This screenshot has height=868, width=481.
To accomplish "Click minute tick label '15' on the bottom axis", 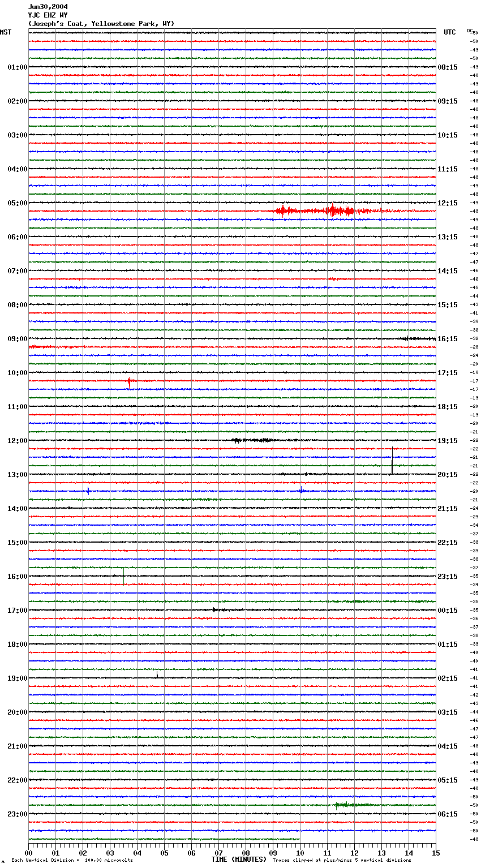I will pos(436,853).
